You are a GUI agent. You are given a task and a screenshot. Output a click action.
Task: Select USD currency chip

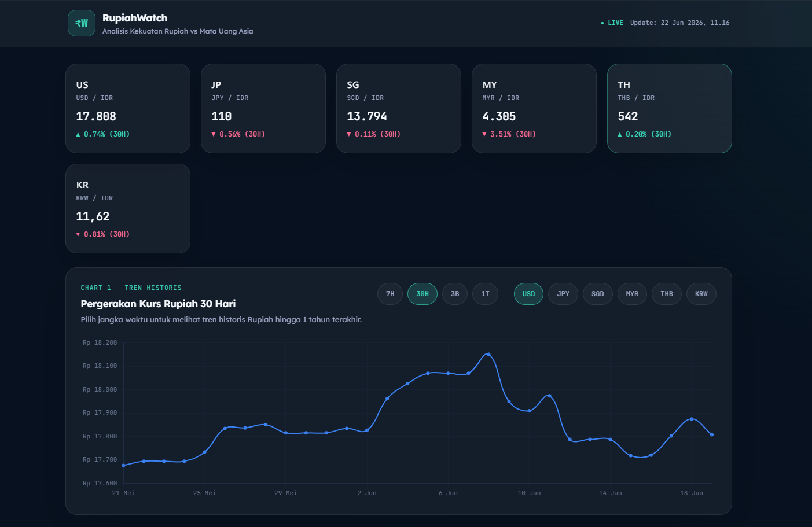click(x=528, y=294)
